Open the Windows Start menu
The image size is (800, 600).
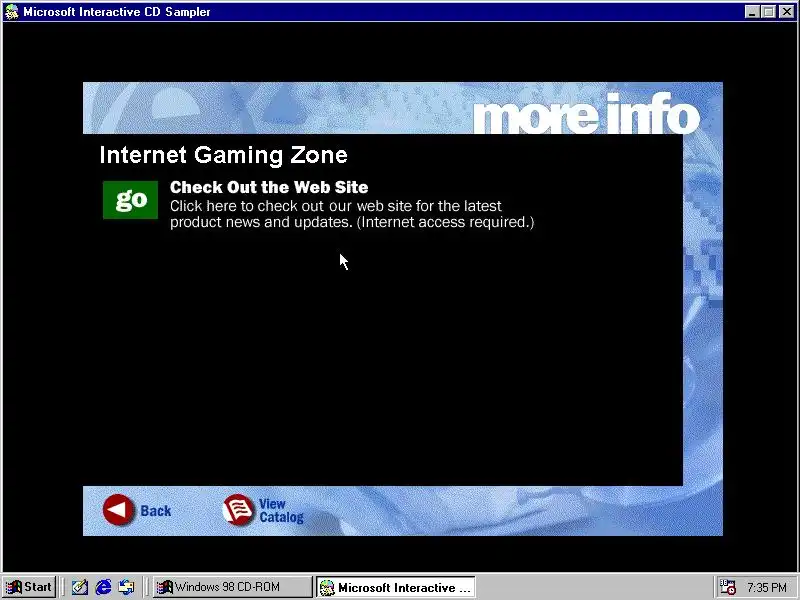(29, 587)
